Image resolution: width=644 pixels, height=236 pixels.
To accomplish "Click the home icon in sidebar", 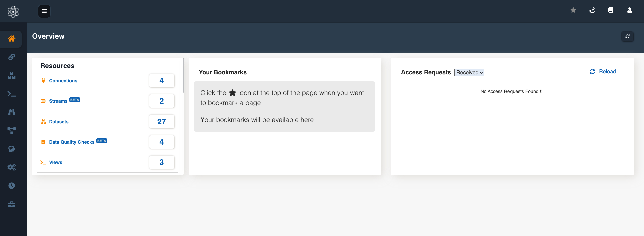I will tap(12, 39).
